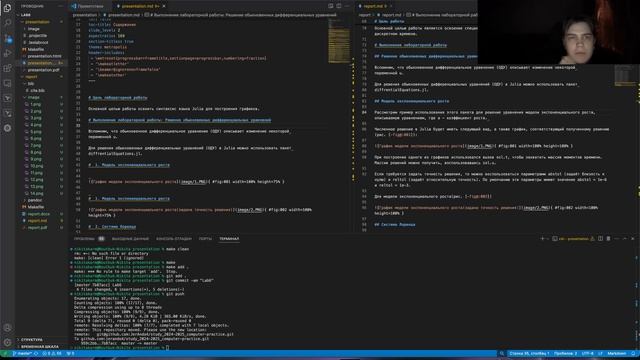
Task: Open presentation.html in Explorer
Action: [44, 56]
